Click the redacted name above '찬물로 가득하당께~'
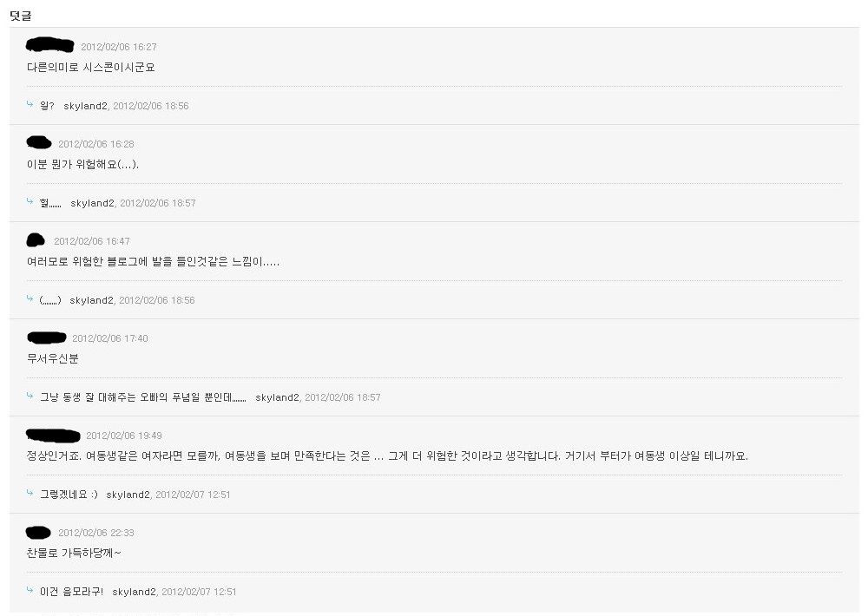Screen dimensions: 868x616 coord(39,531)
